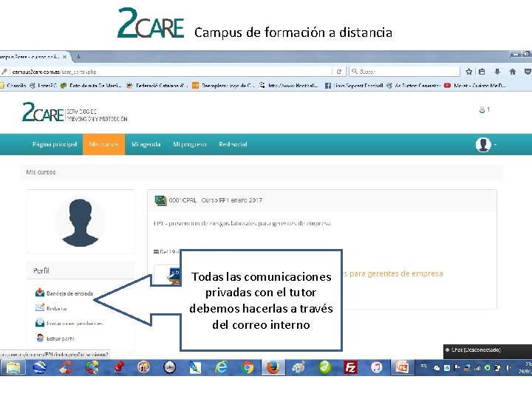Image resolution: width=532 pixels, height=399 pixels.
Task: Click the site identity key icon
Action: click(4, 72)
